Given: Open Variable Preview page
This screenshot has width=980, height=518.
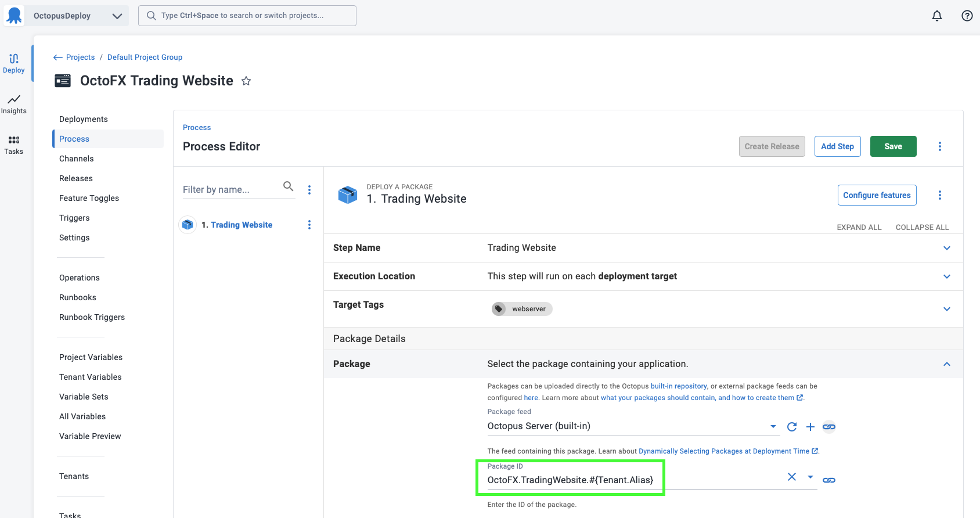Looking at the screenshot, I should tap(90, 436).
